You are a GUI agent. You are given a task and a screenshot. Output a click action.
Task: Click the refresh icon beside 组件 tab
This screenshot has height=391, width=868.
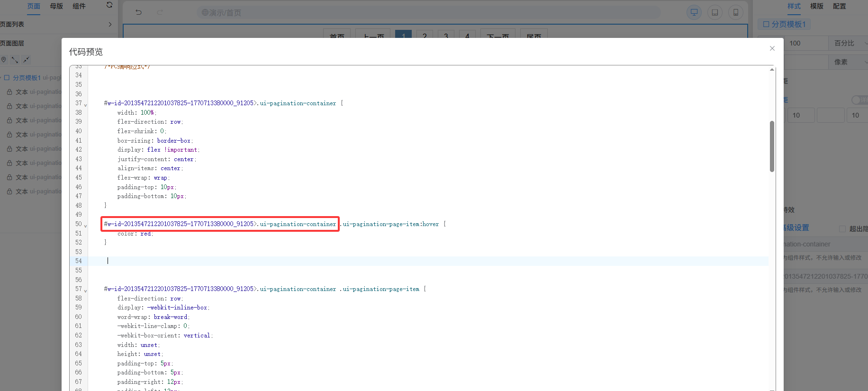tap(109, 5)
